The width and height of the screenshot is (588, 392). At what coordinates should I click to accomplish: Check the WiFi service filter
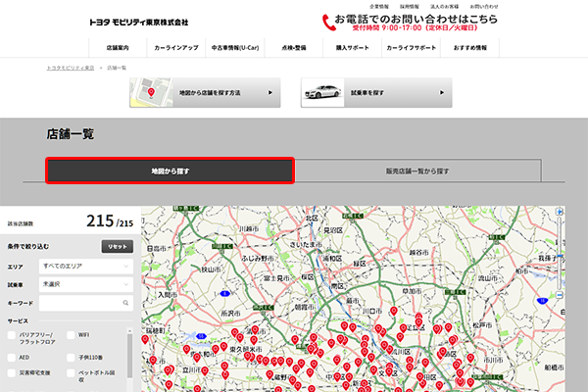[x=71, y=335]
